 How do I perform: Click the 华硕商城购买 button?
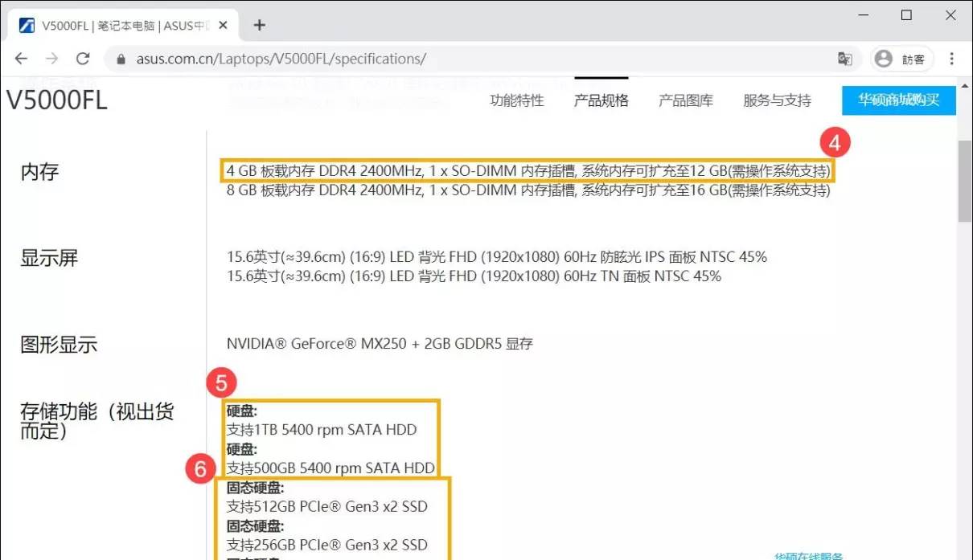[x=898, y=100]
